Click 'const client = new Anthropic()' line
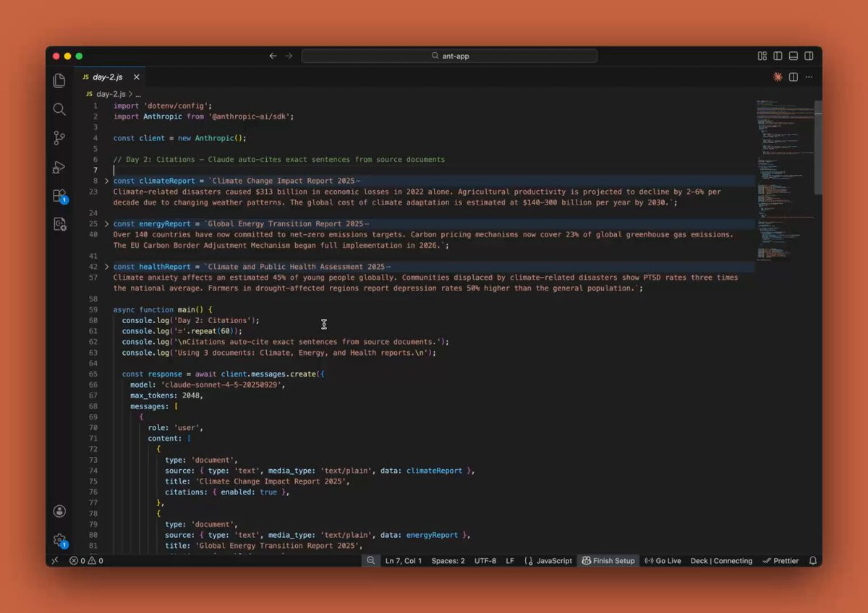The height and width of the screenshot is (613, 868). 180,138
